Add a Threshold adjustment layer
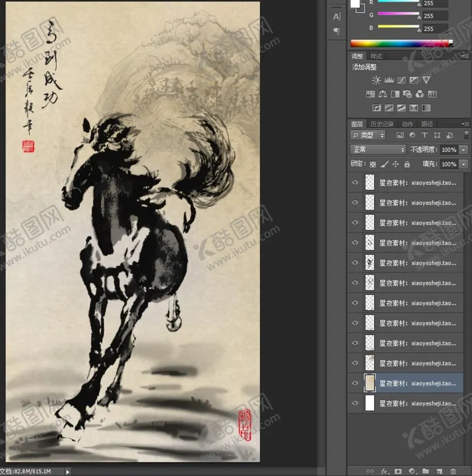The width and height of the screenshot is (472, 476). (401, 108)
